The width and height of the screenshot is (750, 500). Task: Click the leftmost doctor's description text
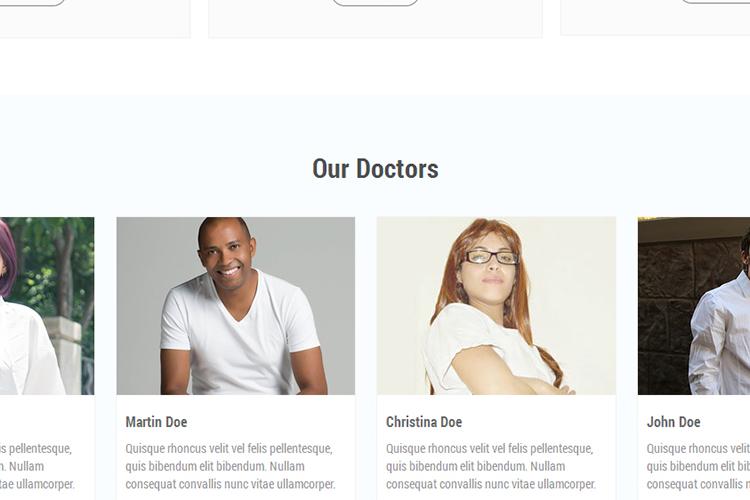37,467
